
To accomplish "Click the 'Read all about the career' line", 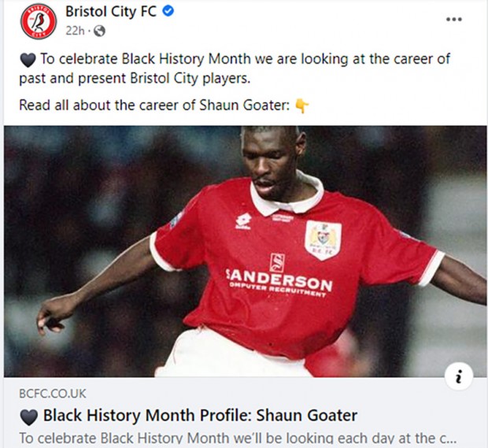I will coord(155,106).
